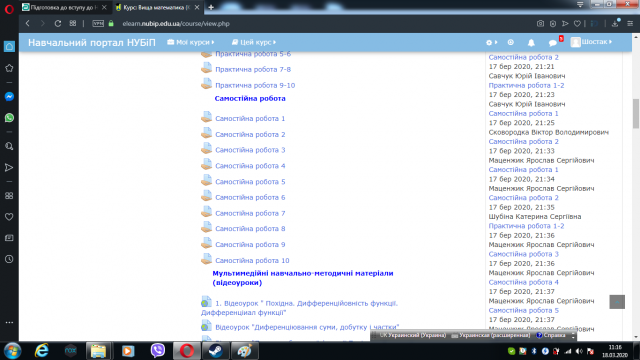This screenshot has height=360, width=640.
Task: Switch to Підготовка до вступу tab
Action: click(64, 7)
